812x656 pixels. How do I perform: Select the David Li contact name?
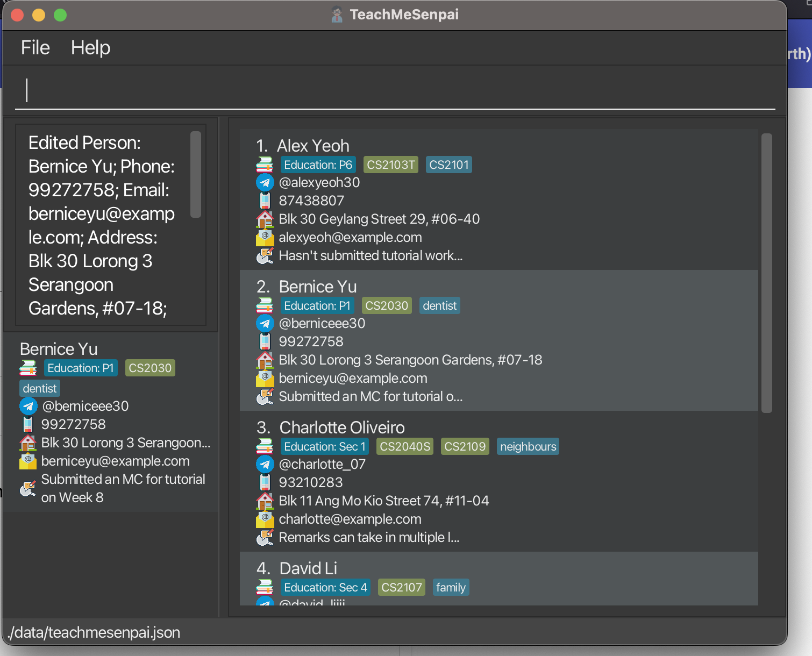coord(308,568)
